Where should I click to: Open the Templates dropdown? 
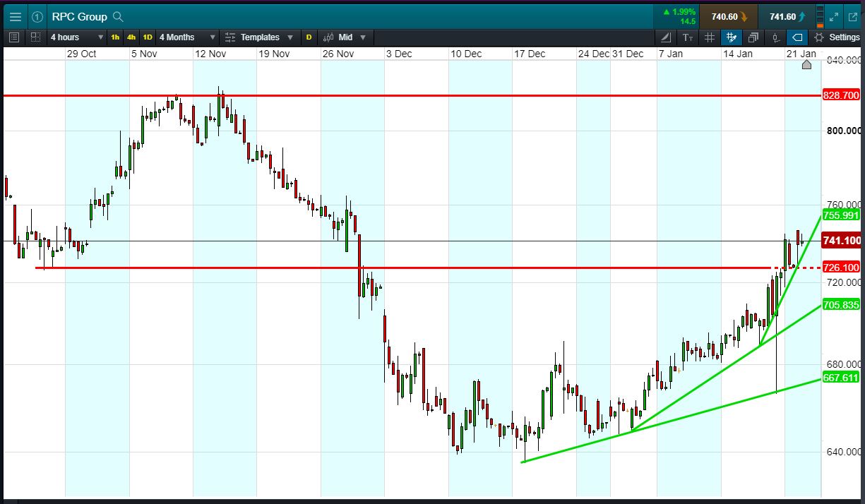click(x=260, y=37)
